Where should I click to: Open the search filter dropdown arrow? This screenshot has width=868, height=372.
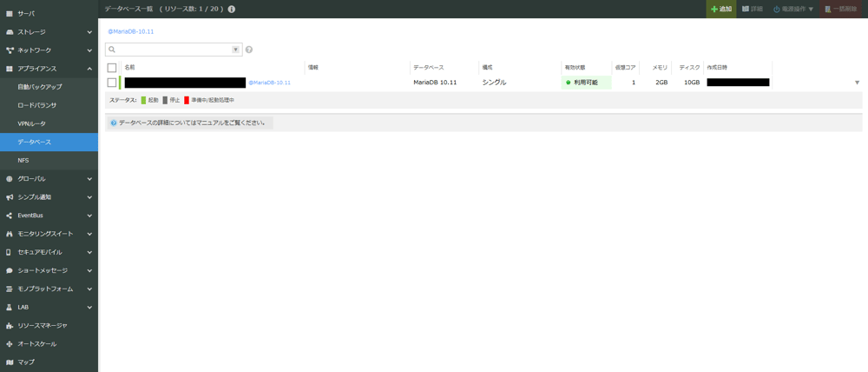[x=235, y=50]
